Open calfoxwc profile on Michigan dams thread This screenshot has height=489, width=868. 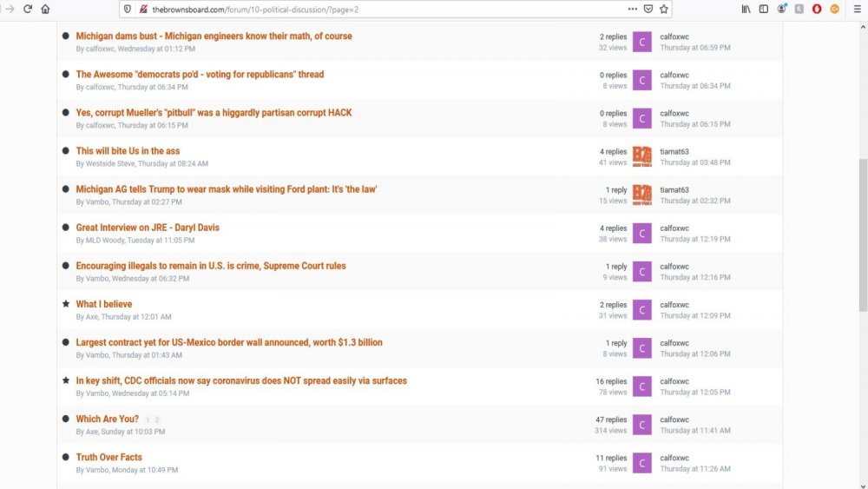(674, 36)
